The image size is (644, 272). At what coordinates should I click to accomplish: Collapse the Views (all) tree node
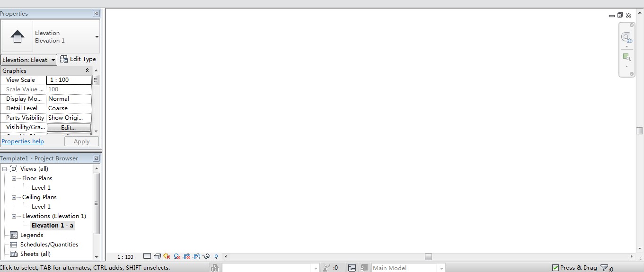point(4,169)
